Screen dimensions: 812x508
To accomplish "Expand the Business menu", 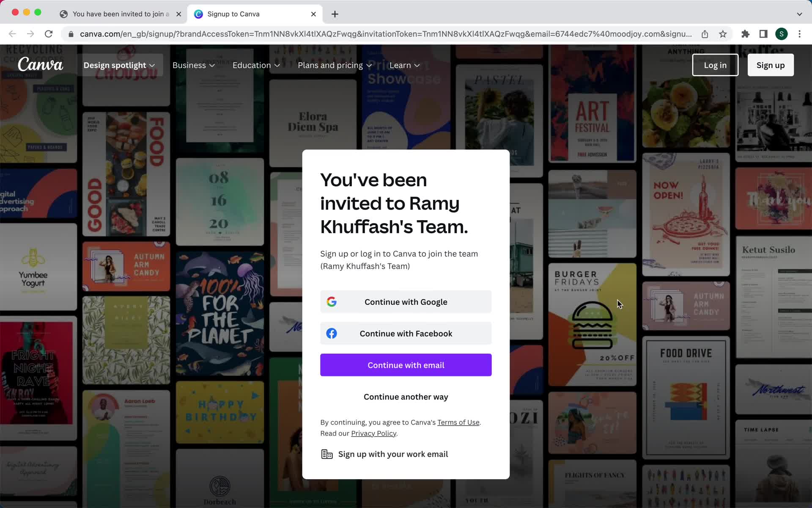I will pos(194,65).
